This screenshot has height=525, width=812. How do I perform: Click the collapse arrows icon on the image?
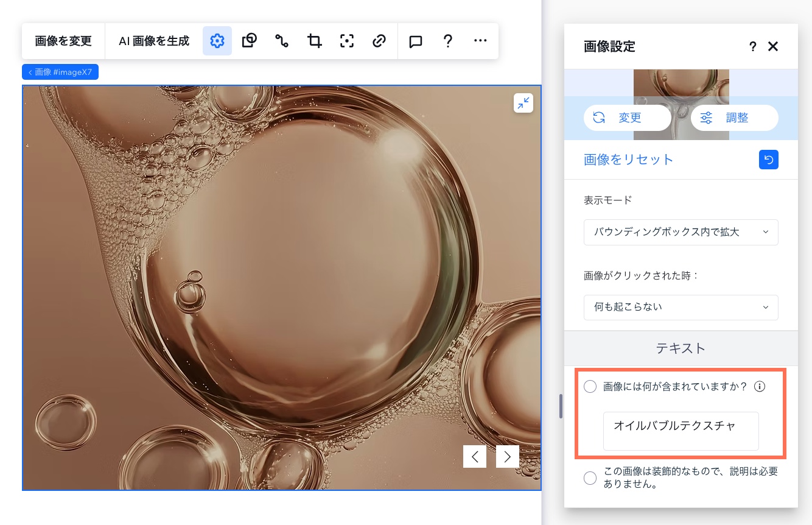pos(523,103)
